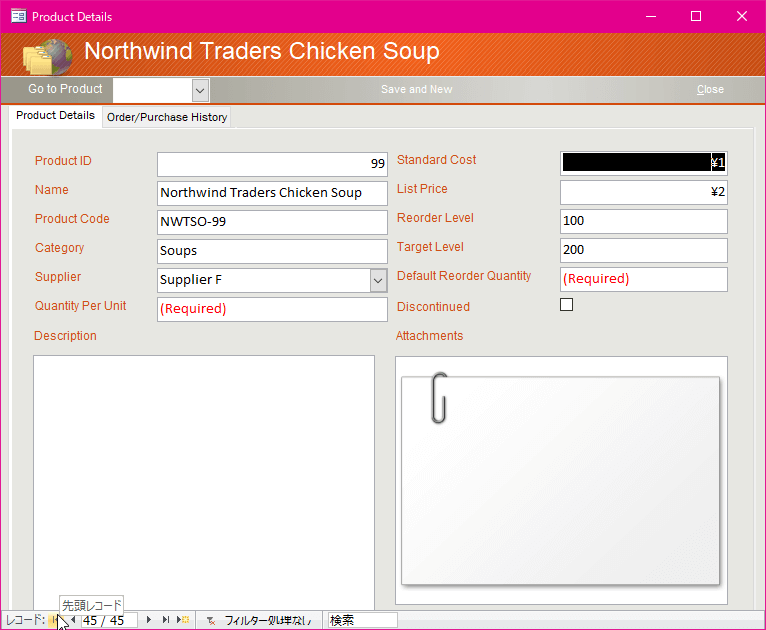This screenshot has height=630, width=766.
Task: Click the Description label
Action: tap(65, 336)
